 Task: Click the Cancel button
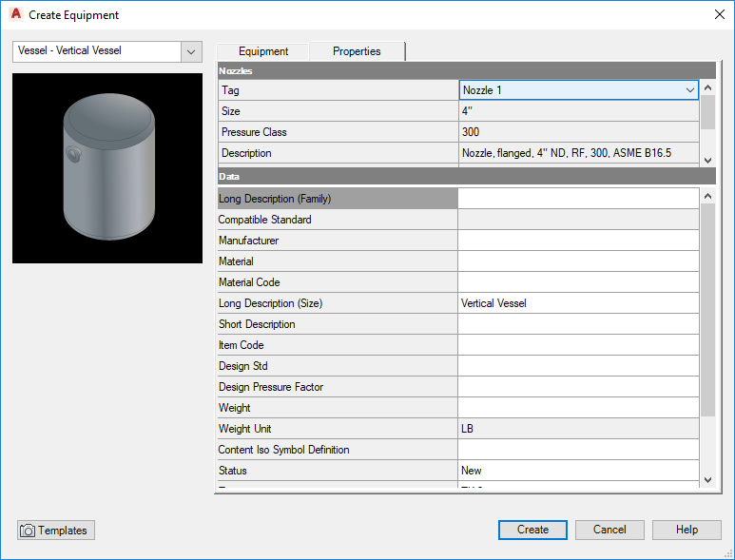(609, 530)
